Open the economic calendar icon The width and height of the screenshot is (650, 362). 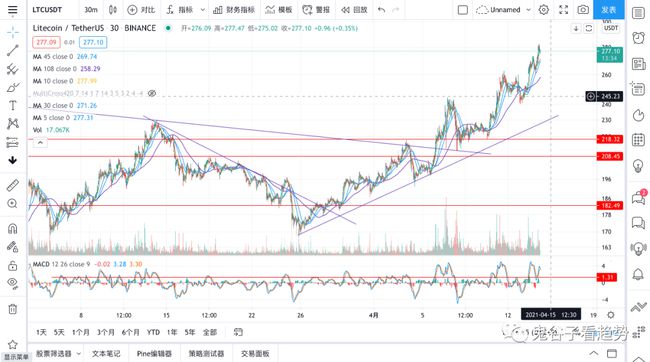(x=638, y=140)
